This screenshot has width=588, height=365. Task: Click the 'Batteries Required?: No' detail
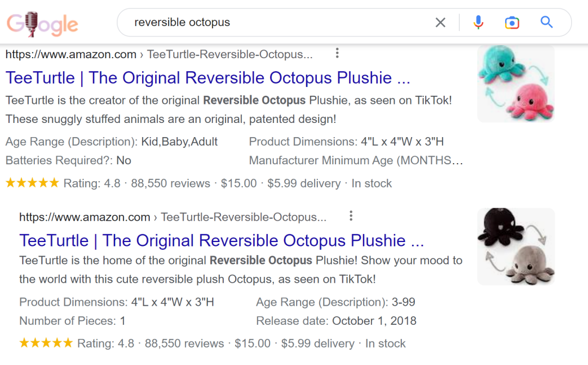pyautogui.click(x=68, y=160)
